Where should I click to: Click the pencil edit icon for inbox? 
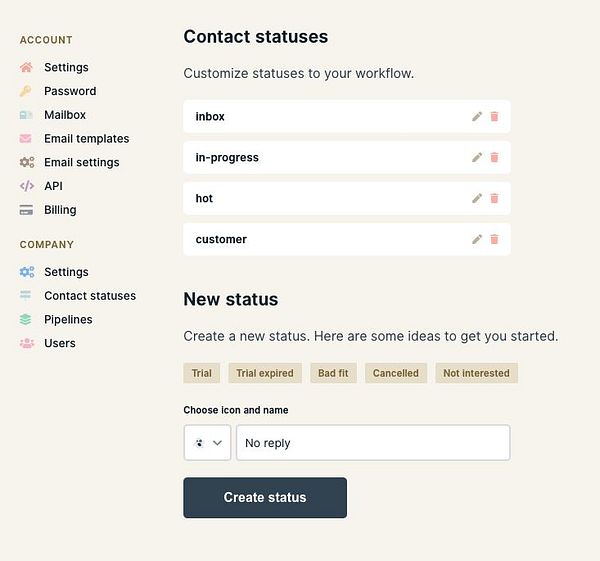(477, 117)
